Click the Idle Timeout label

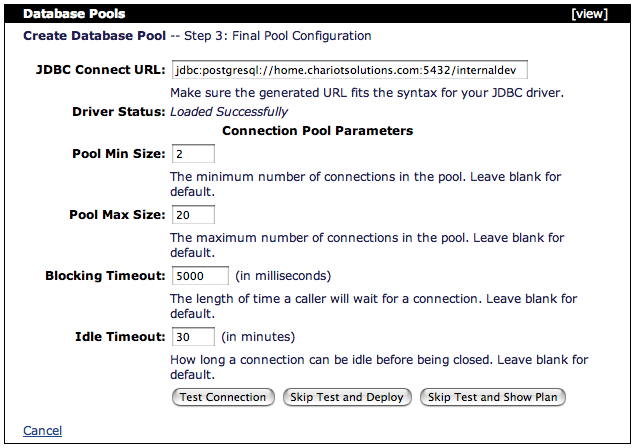coord(120,336)
